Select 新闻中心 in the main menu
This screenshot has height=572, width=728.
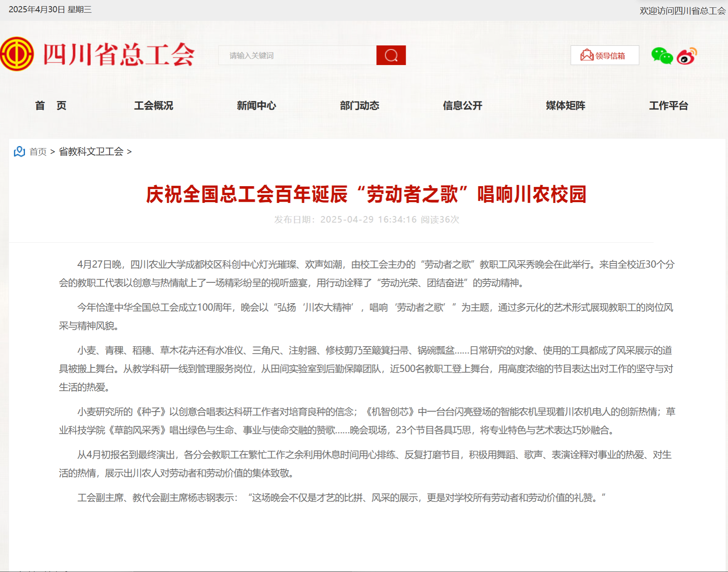256,106
